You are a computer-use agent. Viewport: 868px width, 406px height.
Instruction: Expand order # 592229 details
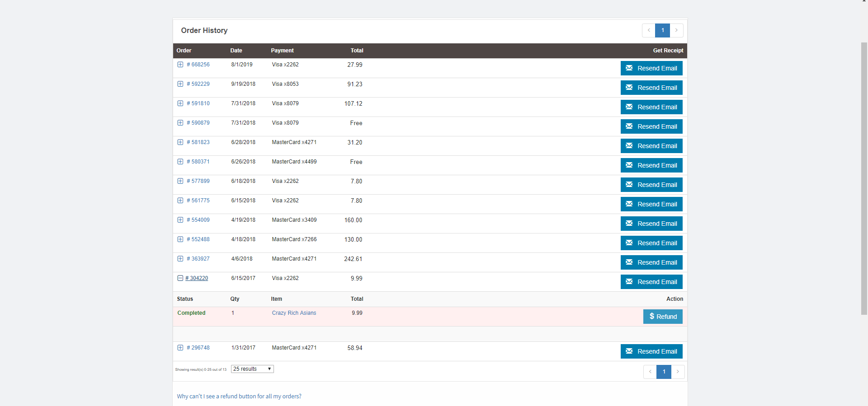pyautogui.click(x=180, y=84)
